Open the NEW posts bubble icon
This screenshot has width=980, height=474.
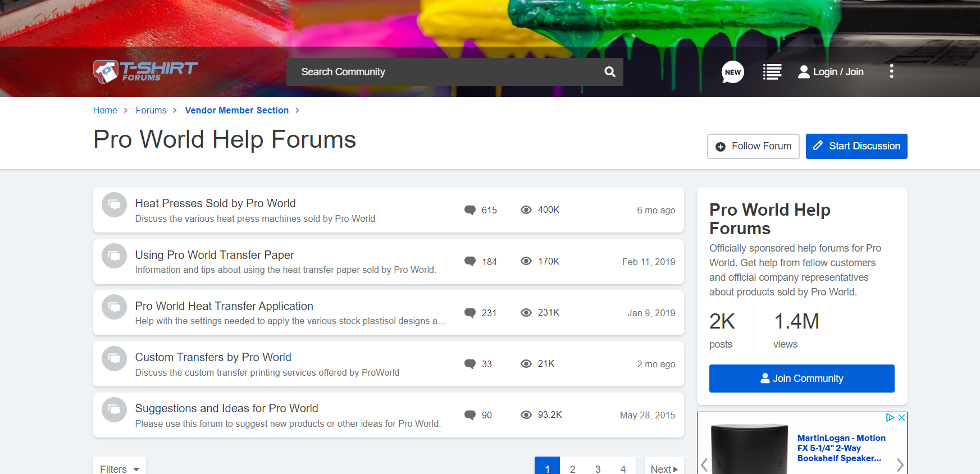pos(733,72)
